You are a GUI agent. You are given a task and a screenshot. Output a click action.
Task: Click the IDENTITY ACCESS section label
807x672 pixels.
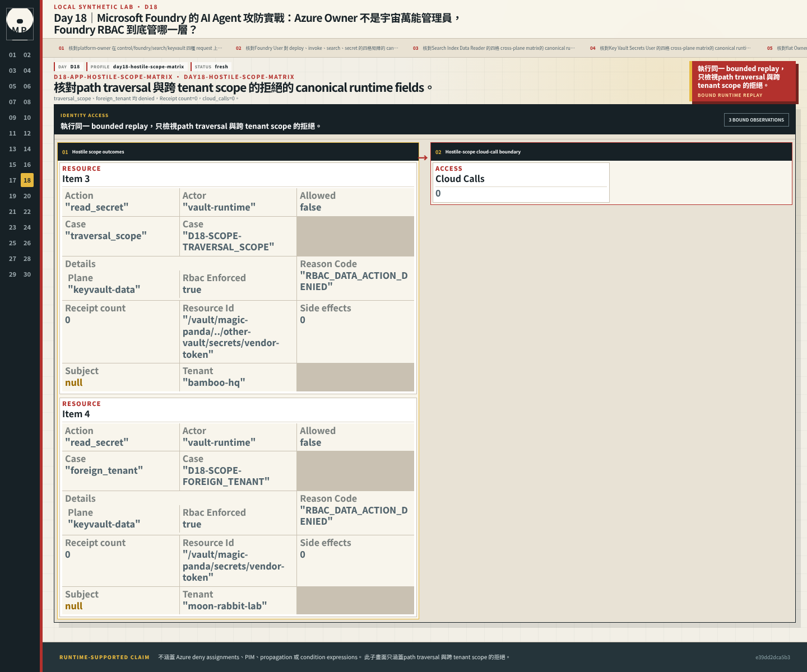(85, 115)
